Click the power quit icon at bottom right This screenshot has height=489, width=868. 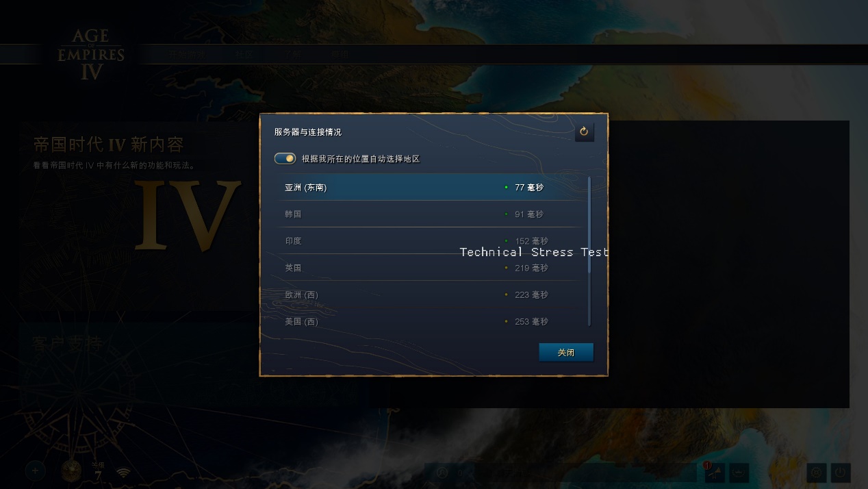click(841, 472)
